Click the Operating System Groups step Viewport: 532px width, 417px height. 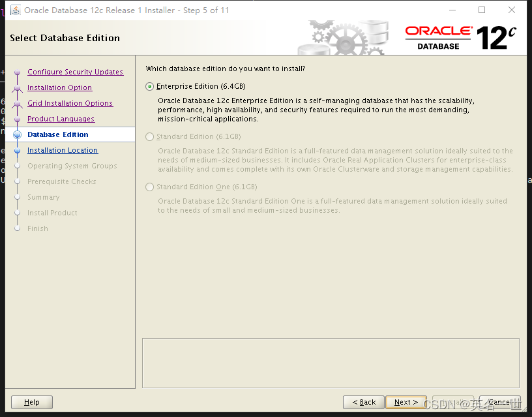pos(72,166)
